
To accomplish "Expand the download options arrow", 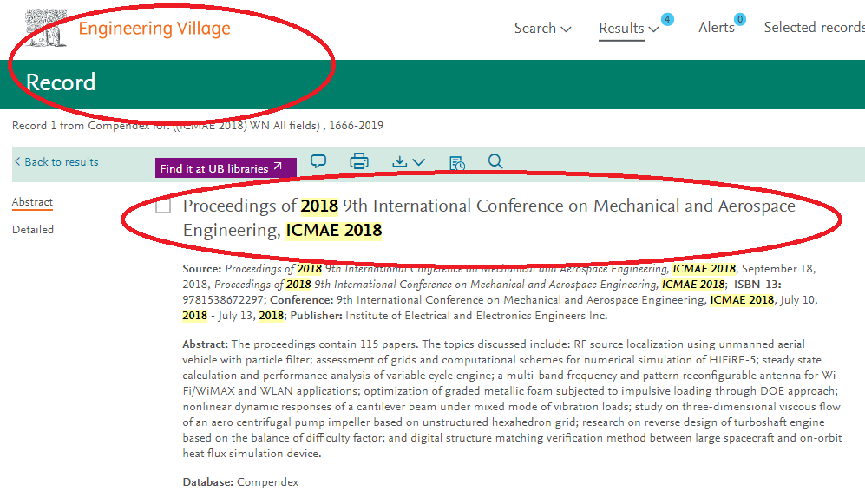I will coord(419,162).
